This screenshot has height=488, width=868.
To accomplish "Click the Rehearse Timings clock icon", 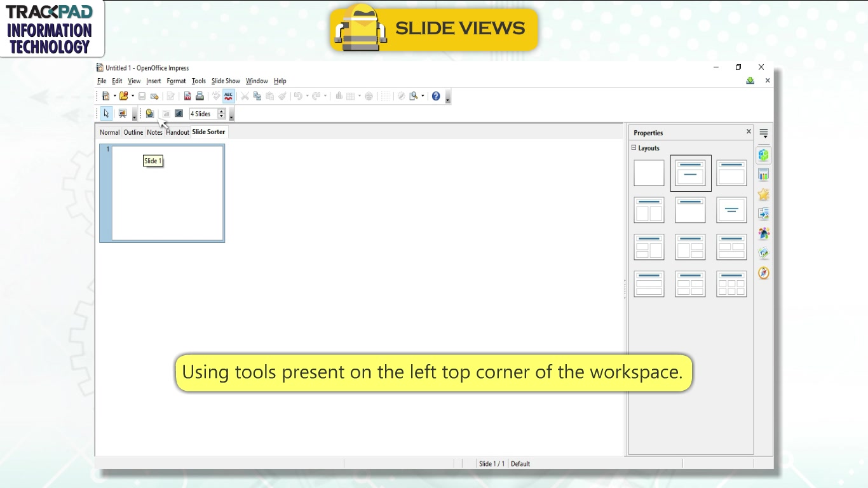I will (x=150, y=114).
